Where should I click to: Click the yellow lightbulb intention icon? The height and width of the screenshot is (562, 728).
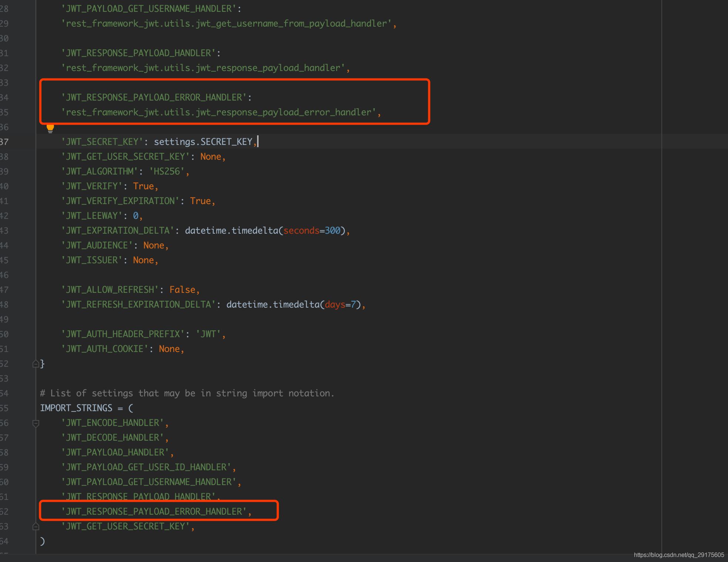51,128
